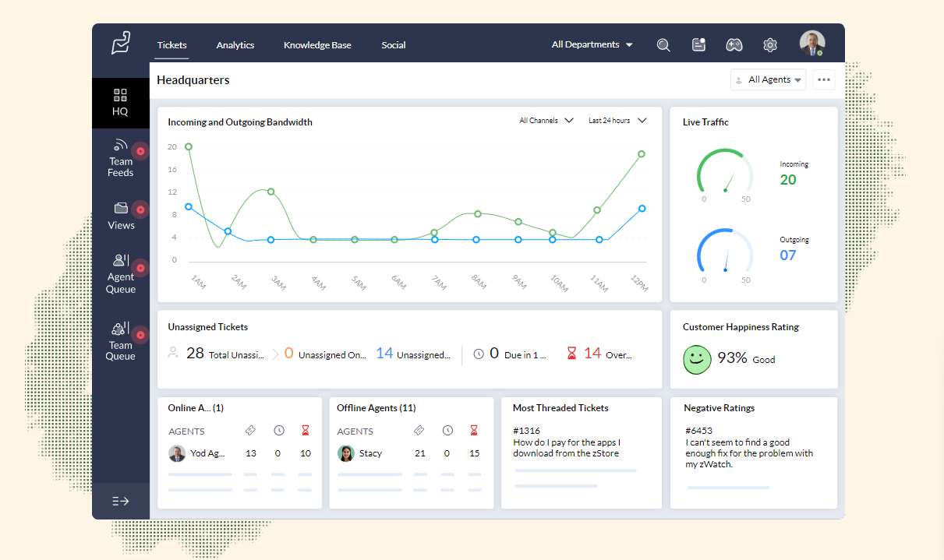The width and height of the screenshot is (944, 560).
Task: Open Agent Queue in the sidebar
Action: click(x=121, y=273)
